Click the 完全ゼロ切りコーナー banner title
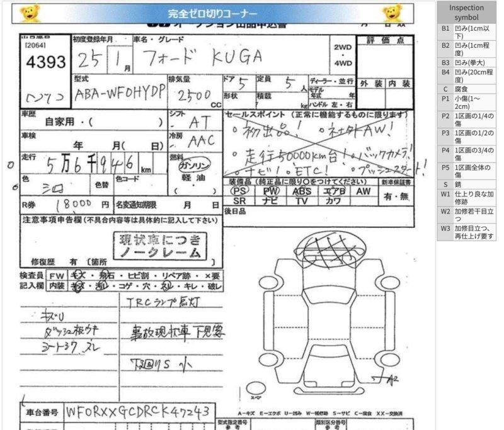The image size is (504, 430). pos(212,13)
